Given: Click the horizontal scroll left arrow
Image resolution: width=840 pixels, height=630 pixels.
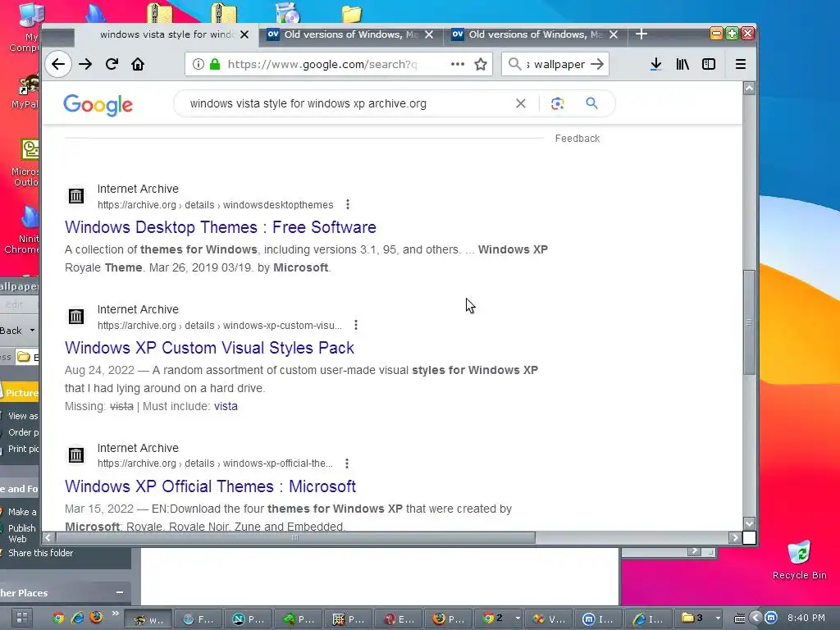Looking at the screenshot, I should [x=48, y=537].
